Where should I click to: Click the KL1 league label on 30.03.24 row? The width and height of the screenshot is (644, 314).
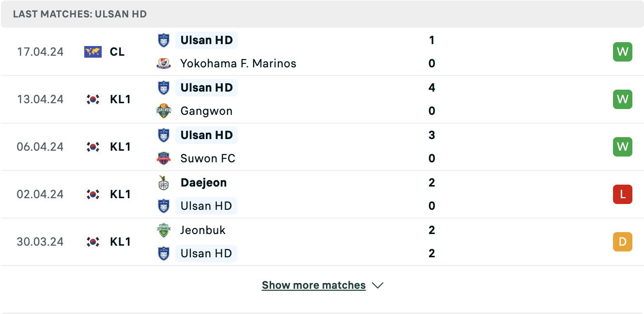pyautogui.click(x=120, y=242)
